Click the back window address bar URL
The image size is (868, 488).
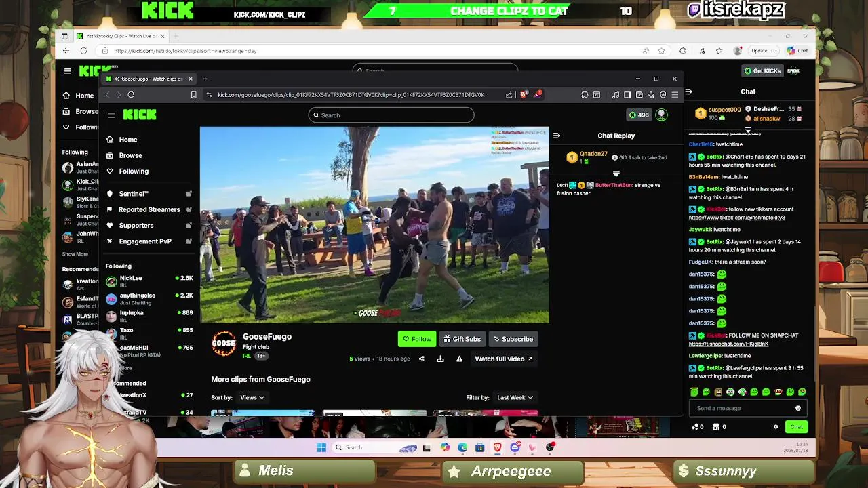(185, 51)
